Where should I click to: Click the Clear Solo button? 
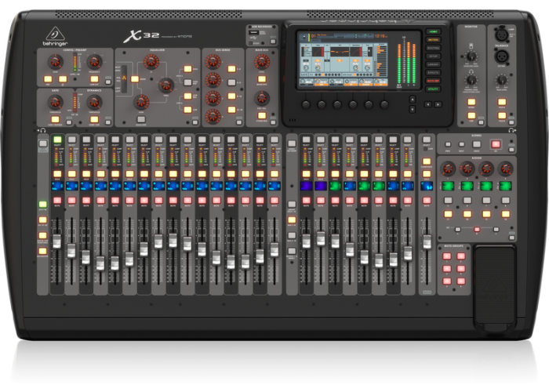click(x=427, y=162)
